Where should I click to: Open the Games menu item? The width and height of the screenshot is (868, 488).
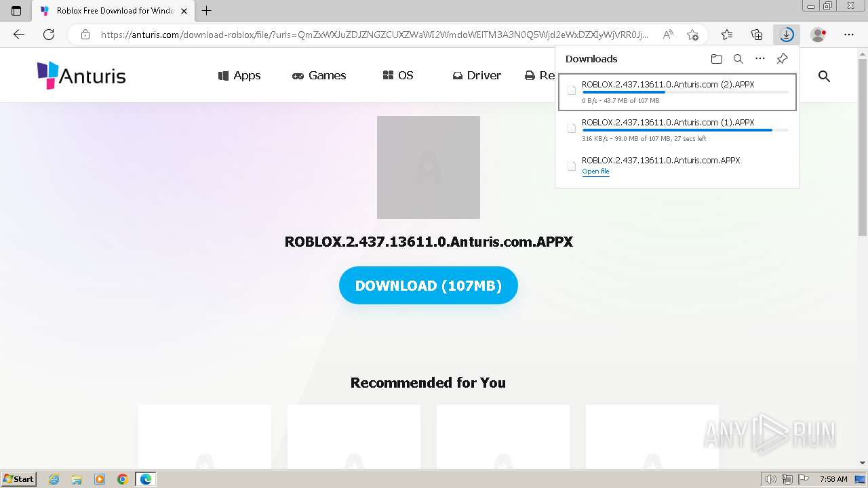319,75
